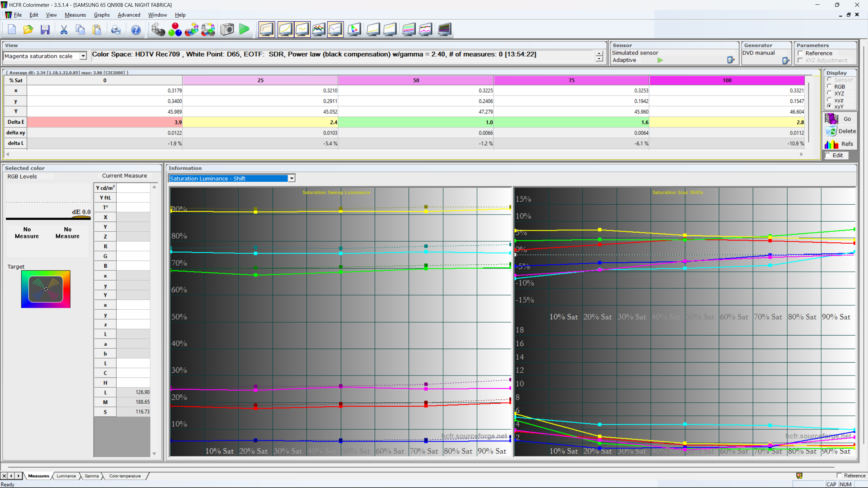Image resolution: width=868 pixels, height=488 pixels.
Task: Click the RGB primaries measure icon
Action: click(175, 29)
